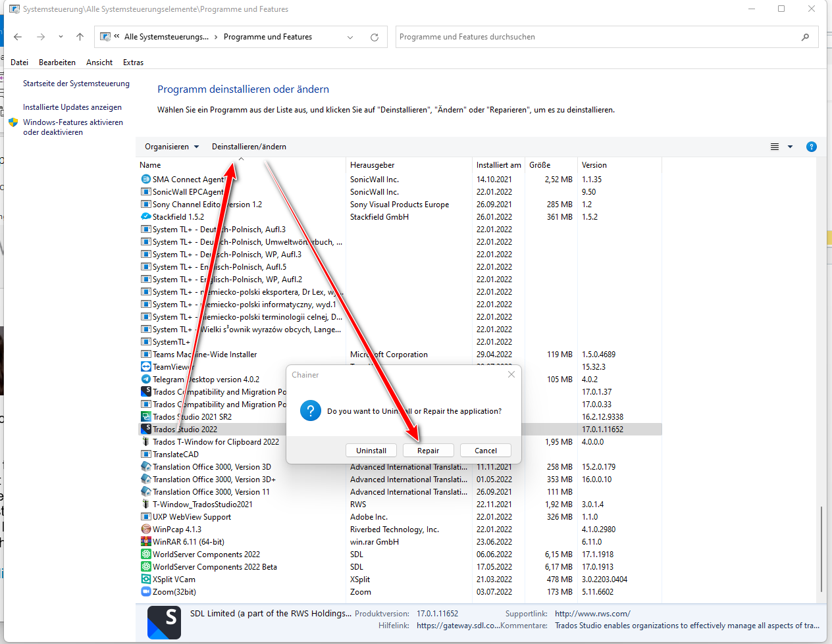Viewport: 832px width, 644px height.
Task: Select the XSplit VCam icon
Action: [x=145, y=579]
